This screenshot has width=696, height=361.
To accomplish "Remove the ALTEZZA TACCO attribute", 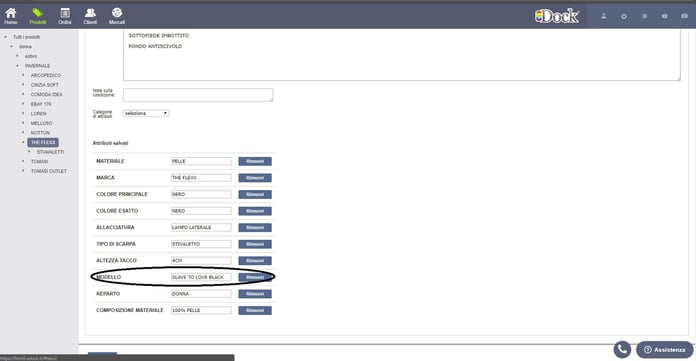I will point(255,261).
